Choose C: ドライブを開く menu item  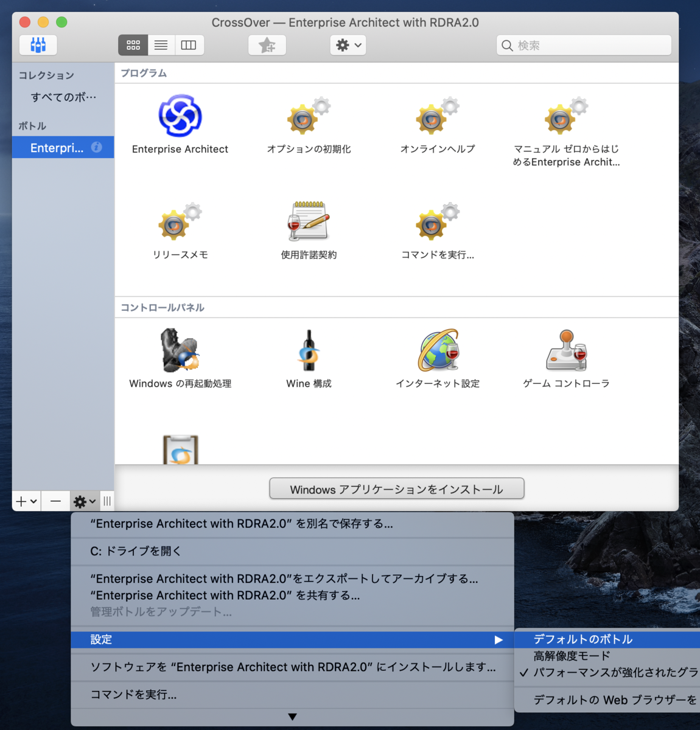tap(292, 551)
